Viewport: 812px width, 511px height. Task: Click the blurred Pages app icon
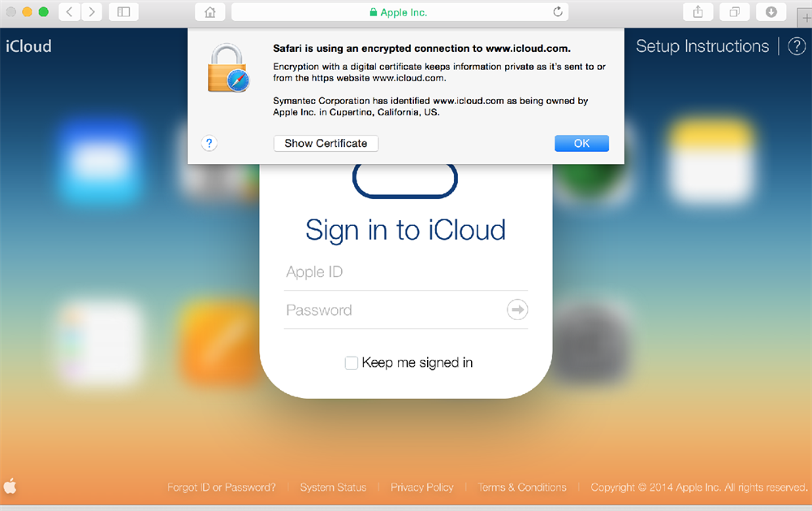point(220,342)
